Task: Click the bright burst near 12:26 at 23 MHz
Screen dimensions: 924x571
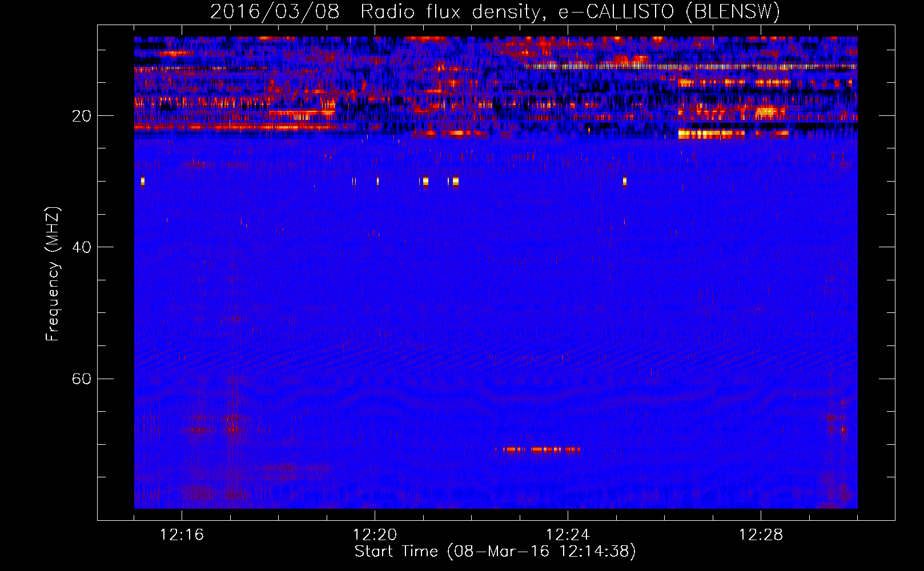Action: pos(711,135)
